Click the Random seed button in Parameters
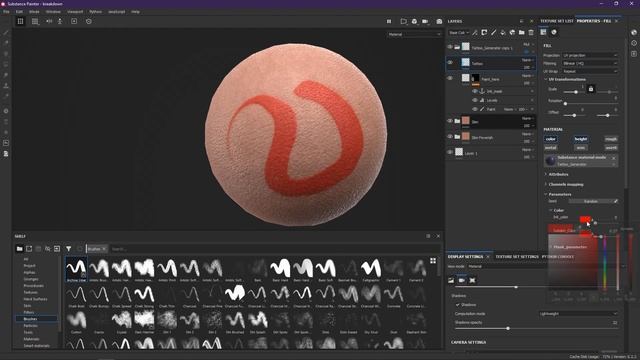Viewport: 640px width, 360px height. coord(591,201)
